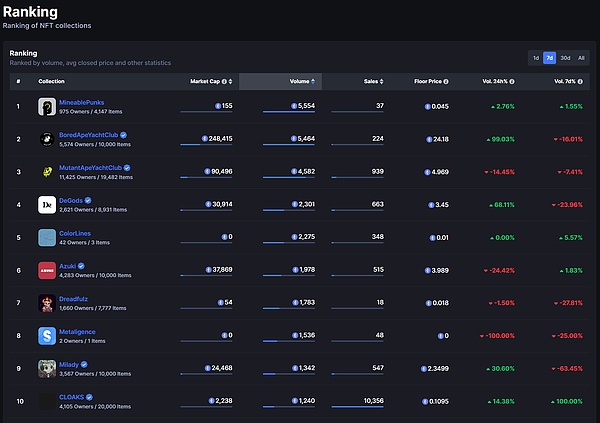Click the Milady avatar icon
This screenshot has height=423, width=600.
[46, 369]
